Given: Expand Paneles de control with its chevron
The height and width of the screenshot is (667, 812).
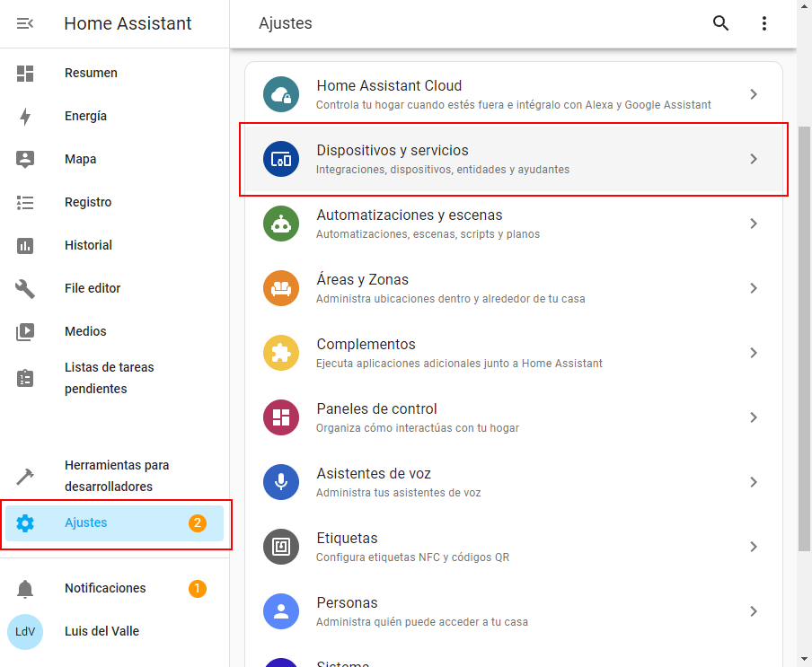Looking at the screenshot, I should point(754,417).
